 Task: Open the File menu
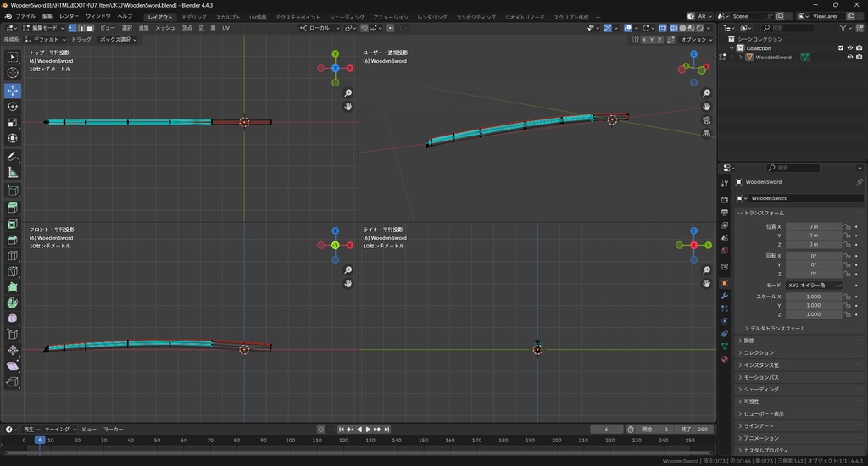pos(25,16)
